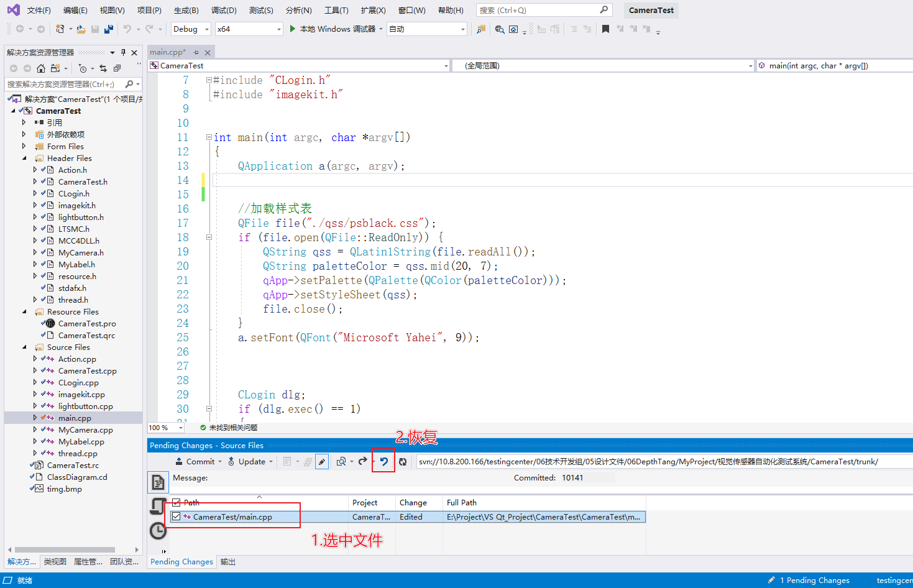
Task: Click the Revert icon in Pending Changes toolbar
Action: pyautogui.click(x=384, y=461)
